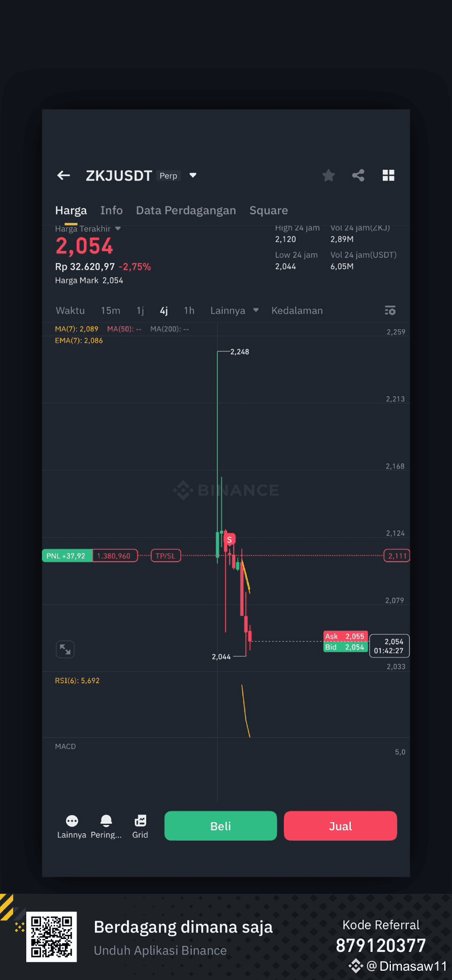Open the Lainnya timeframe dropdown
The image size is (452, 980).
[x=234, y=311]
